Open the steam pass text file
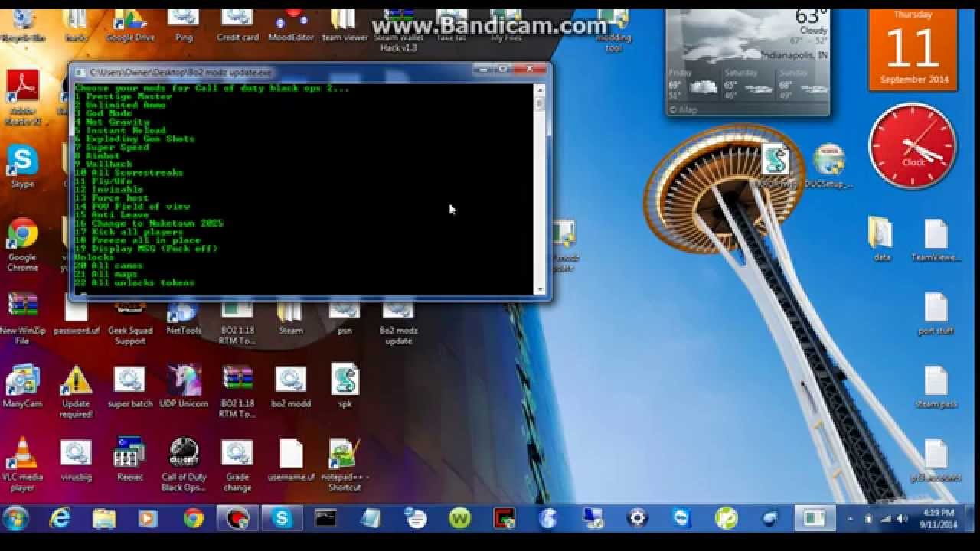The width and height of the screenshot is (980, 551). click(936, 387)
